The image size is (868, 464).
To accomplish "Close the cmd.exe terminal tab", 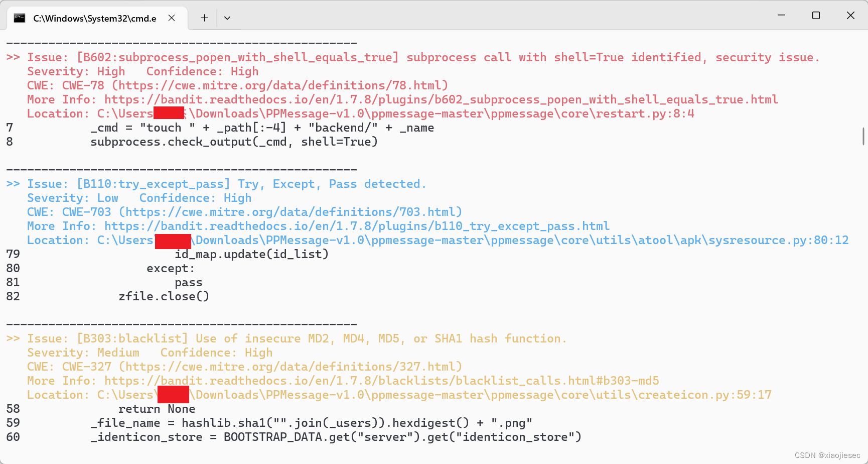I will tap(171, 18).
